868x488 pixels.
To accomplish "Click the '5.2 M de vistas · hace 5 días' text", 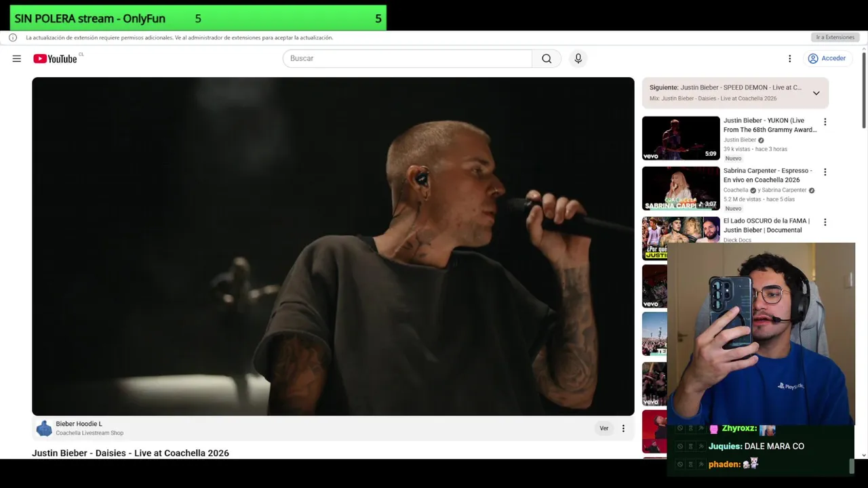I will point(760,199).
